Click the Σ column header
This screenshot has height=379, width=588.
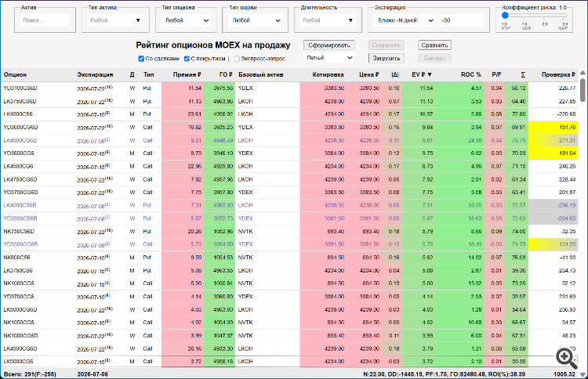(x=523, y=75)
